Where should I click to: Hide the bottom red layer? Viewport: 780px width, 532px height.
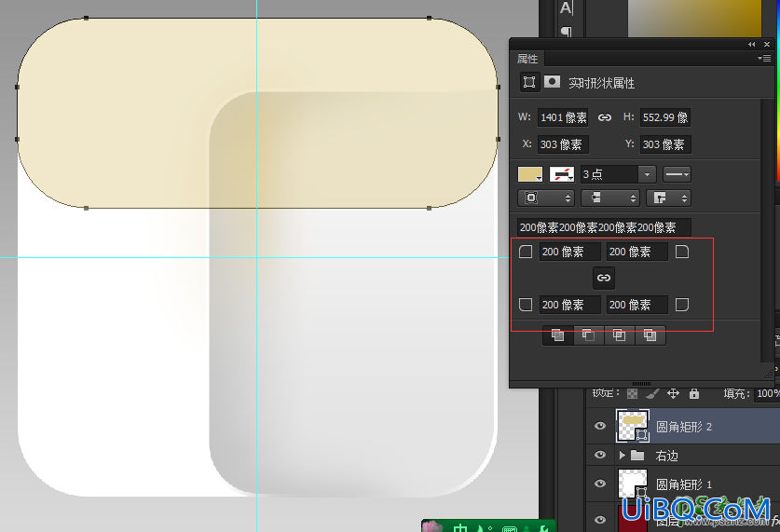600,520
